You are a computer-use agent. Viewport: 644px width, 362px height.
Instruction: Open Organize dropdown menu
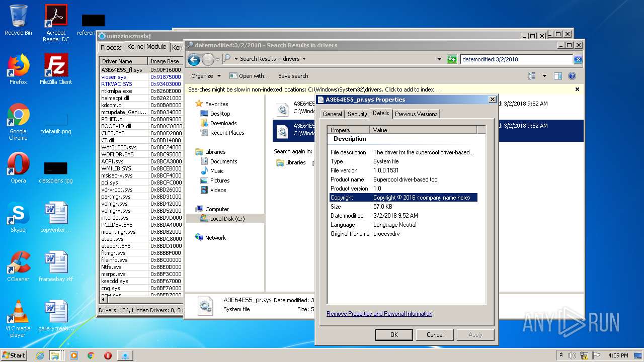pyautogui.click(x=206, y=76)
